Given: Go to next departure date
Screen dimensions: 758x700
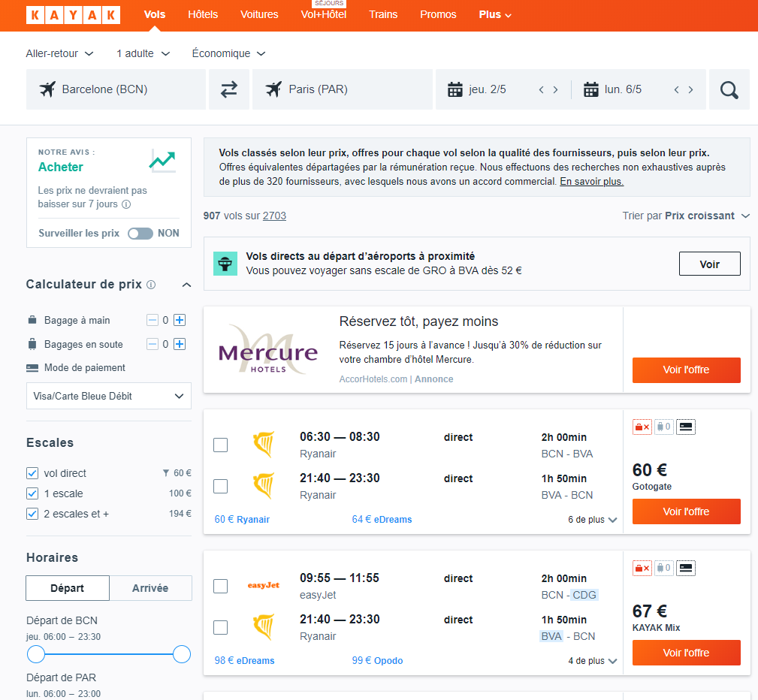Looking at the screenshot, I should point(555,89).
